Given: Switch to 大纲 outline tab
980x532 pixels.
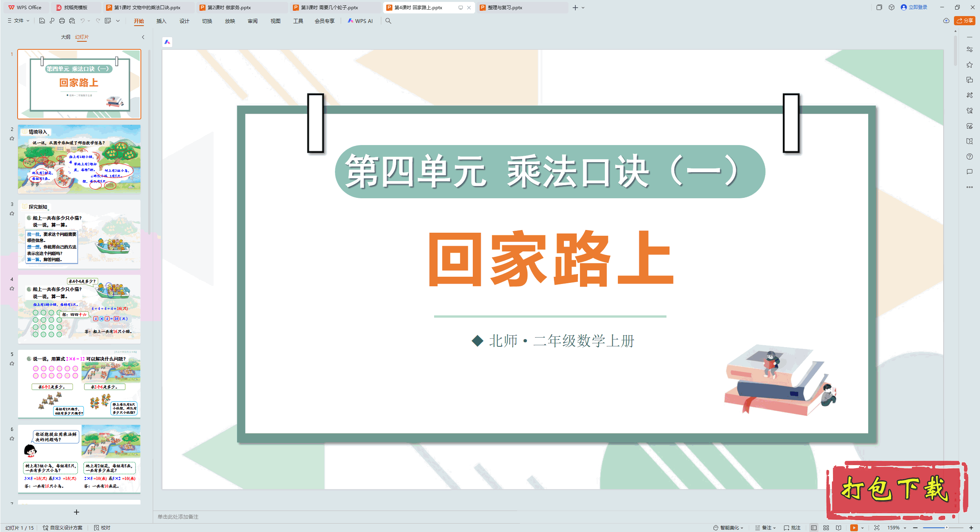Looking at the screenshot, I should tap(65, 37).
